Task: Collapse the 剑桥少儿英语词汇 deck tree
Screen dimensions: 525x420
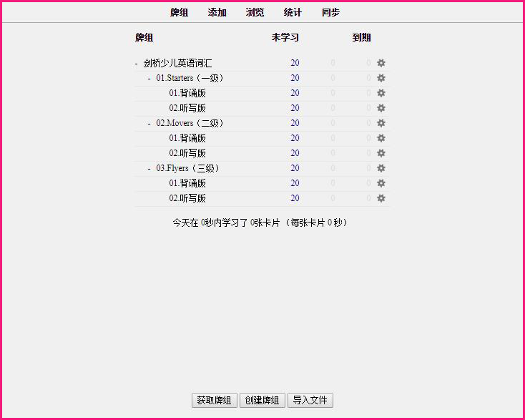Action: coord(137,63)
